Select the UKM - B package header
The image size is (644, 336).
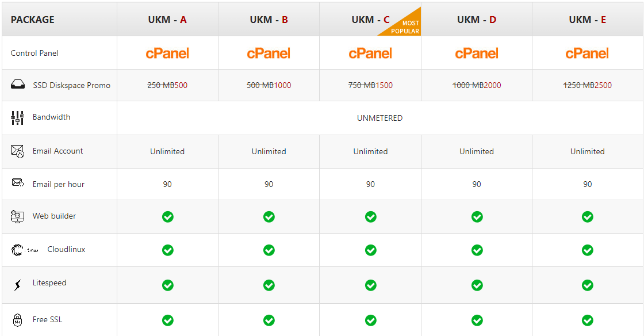click(269, 20)
